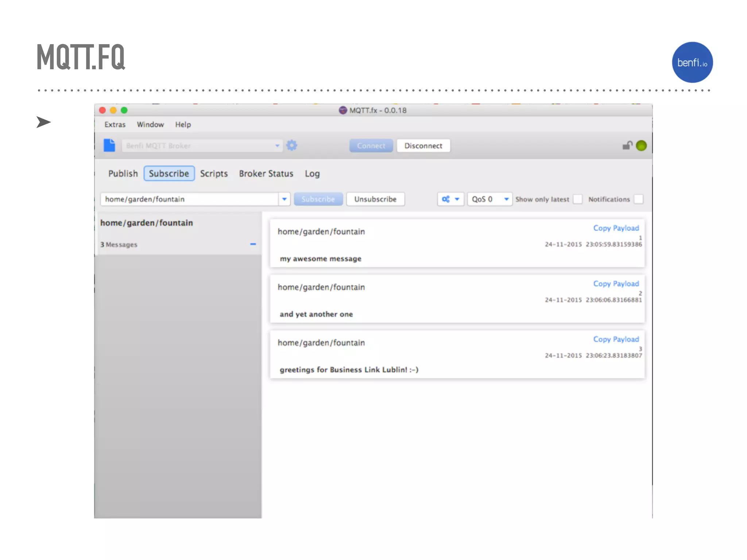The width and height of the screenshot is (747, 560).
Task: Click the blue Subscribe button
Action: 318,199
